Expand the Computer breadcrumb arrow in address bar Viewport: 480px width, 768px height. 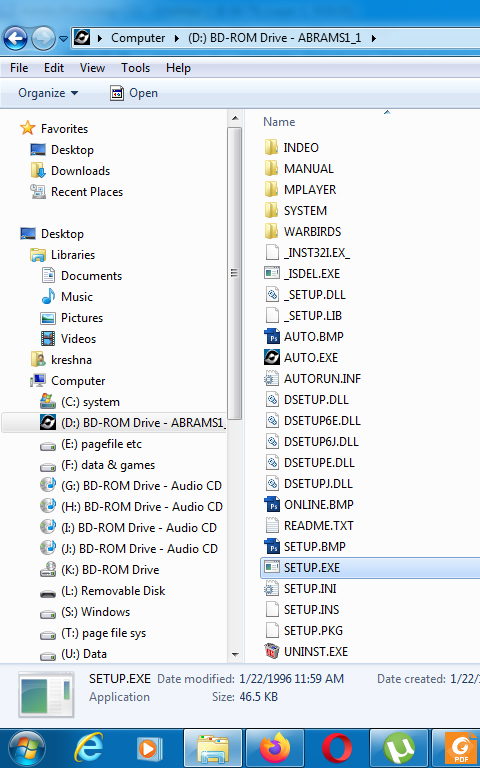point(177,38)
